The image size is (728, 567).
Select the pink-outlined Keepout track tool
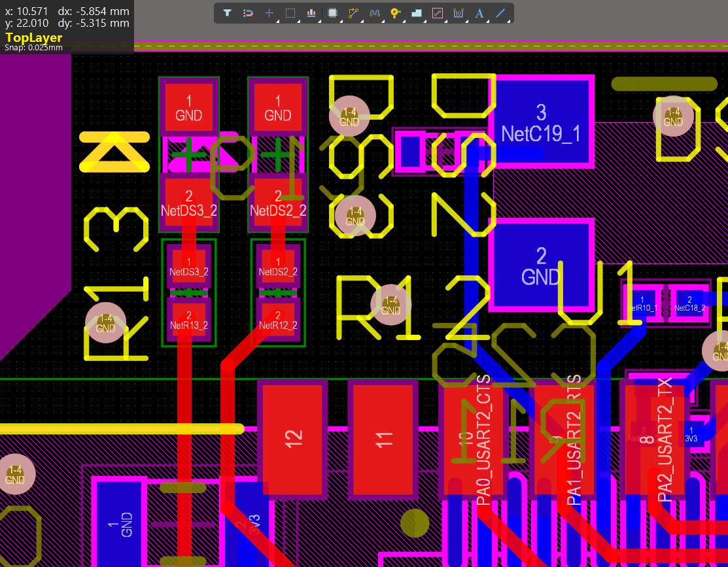438,13
